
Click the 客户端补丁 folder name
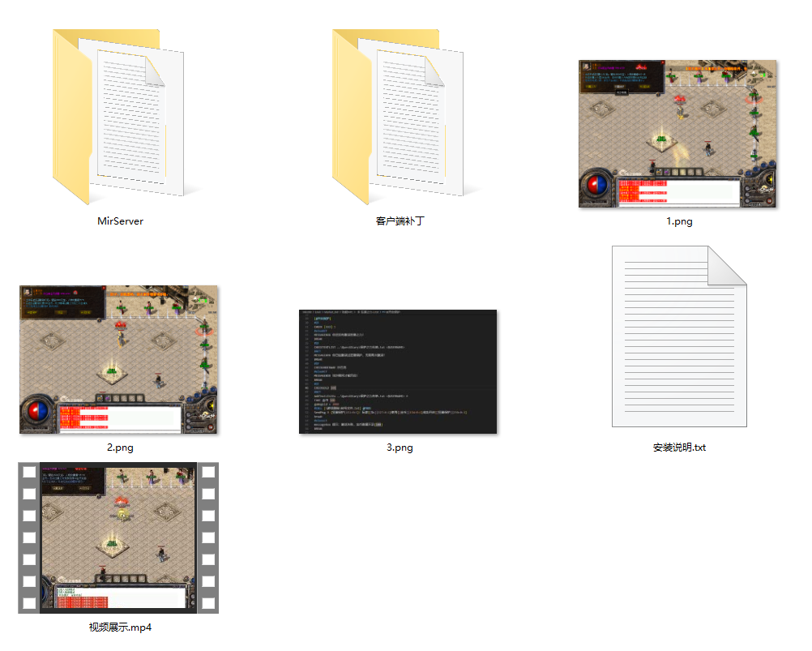[400, 221]
